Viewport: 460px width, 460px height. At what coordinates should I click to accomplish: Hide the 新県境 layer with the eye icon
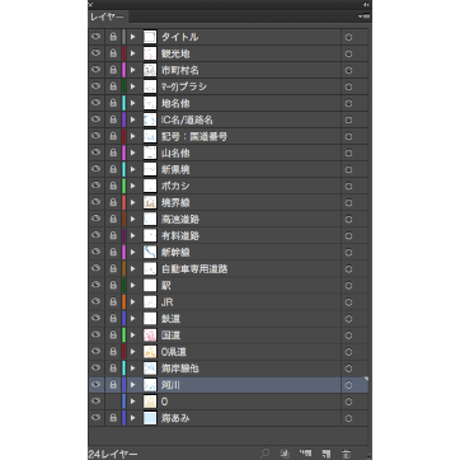click(96, 169)
